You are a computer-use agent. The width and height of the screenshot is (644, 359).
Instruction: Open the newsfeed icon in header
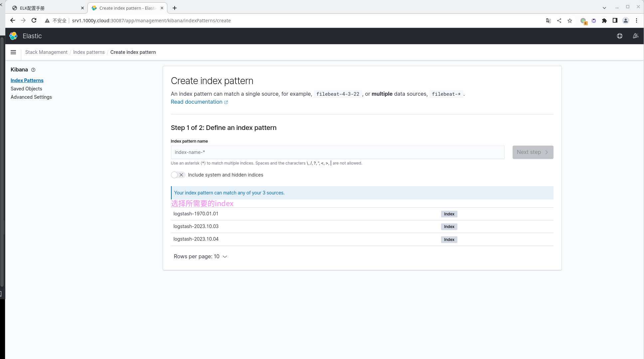(x=636, y=36)
